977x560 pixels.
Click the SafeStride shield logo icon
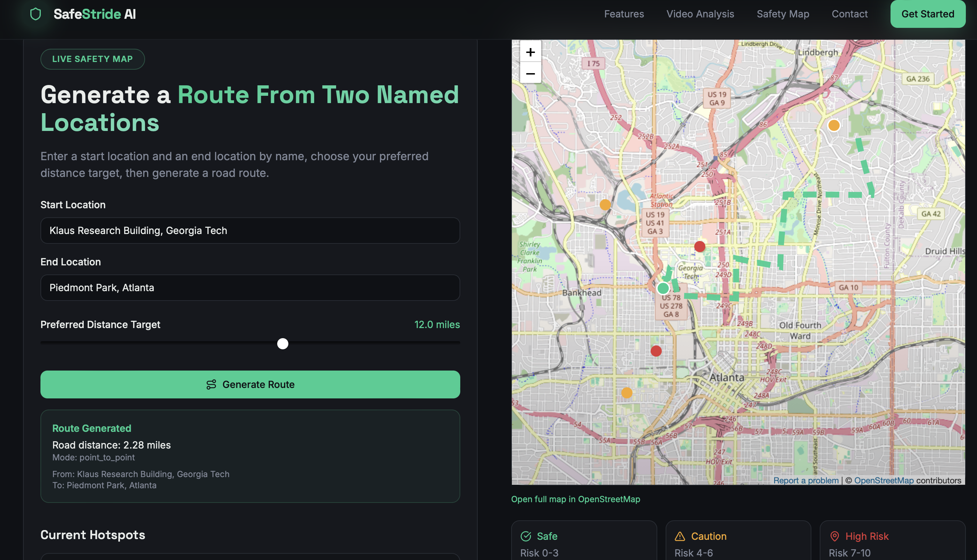(x=36, y=14)
